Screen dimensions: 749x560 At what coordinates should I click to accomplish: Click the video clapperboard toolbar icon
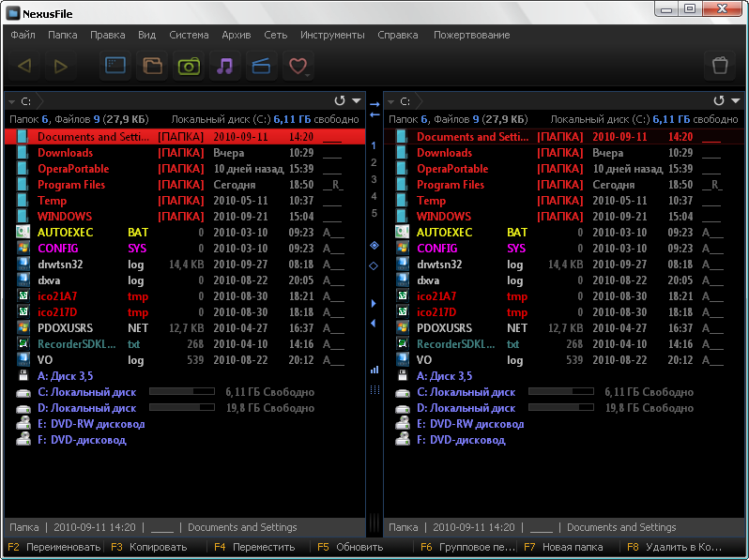click(x=261, y=66)
